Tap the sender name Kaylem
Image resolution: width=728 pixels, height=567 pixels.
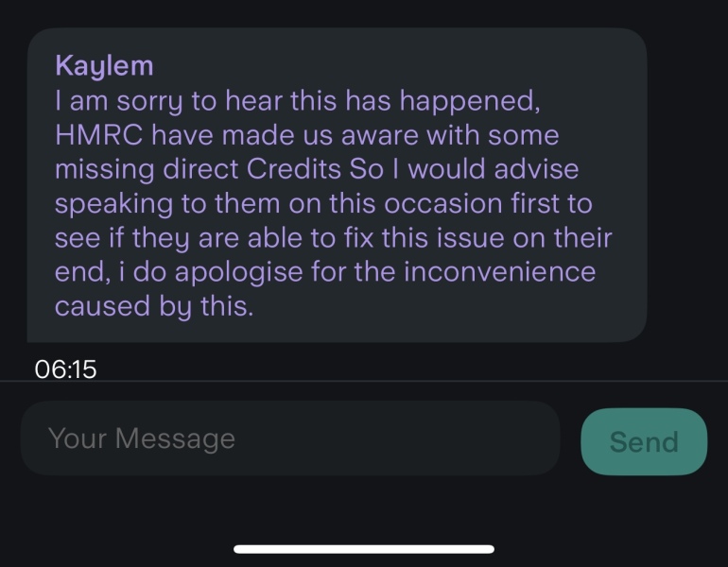tap(104, 65)
